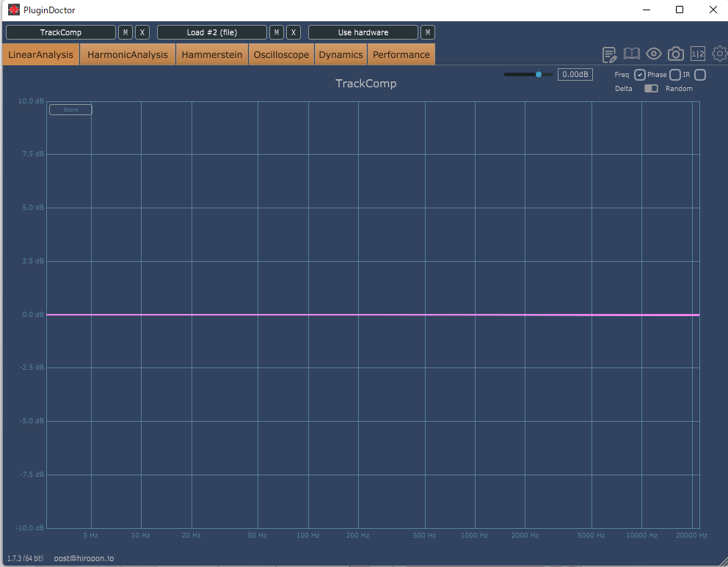Screen dimensions: 728x567
Task: Remove Load #2 slot with X
Action: click(x=294, y=32)
